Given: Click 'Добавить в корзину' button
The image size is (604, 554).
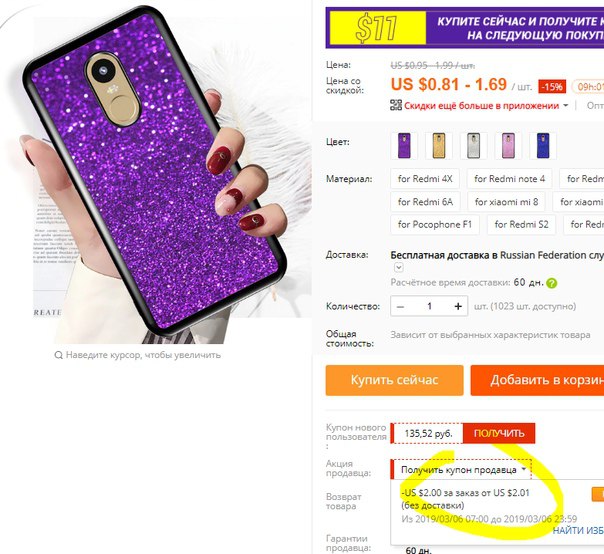Looking at the screenshot, I should pos(537,380).
